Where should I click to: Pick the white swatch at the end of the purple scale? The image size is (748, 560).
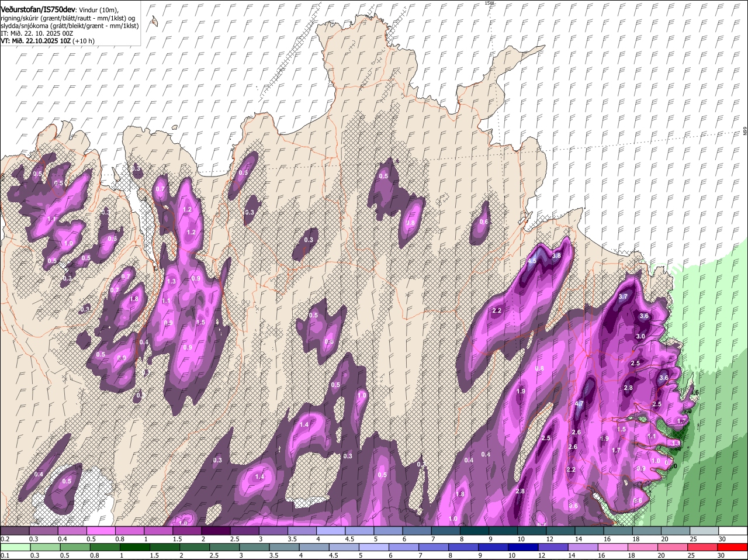pyautogui.click(x=733, y=531)
